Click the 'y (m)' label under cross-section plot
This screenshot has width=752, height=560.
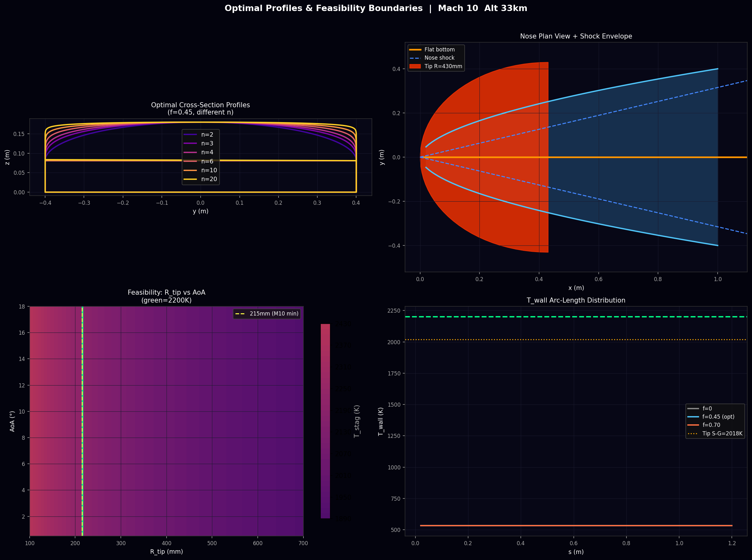[201, 211]
